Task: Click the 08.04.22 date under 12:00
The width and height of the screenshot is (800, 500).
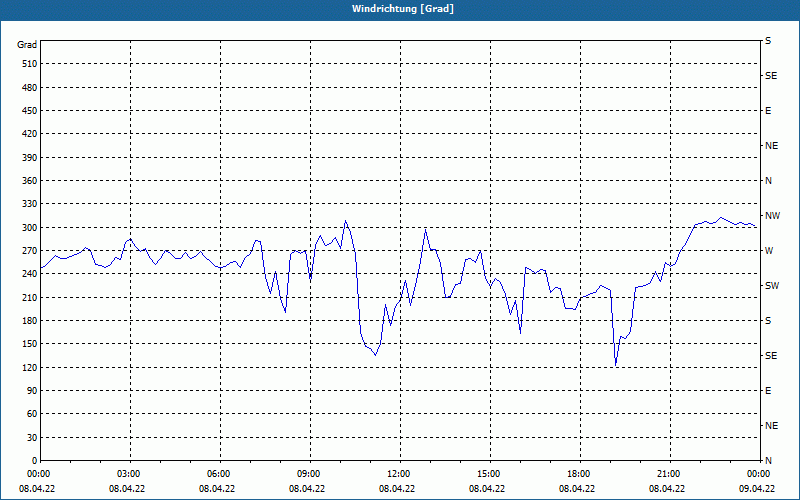Action: (397, 489)
